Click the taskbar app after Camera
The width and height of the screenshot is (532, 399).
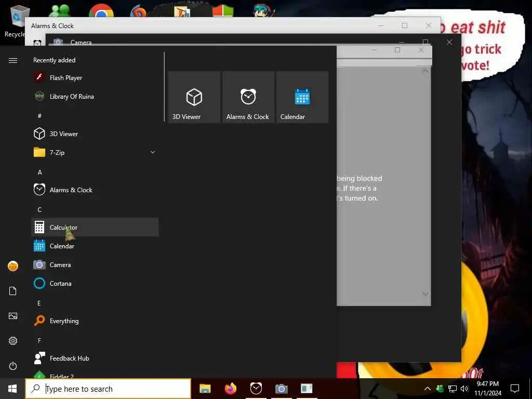307,389
